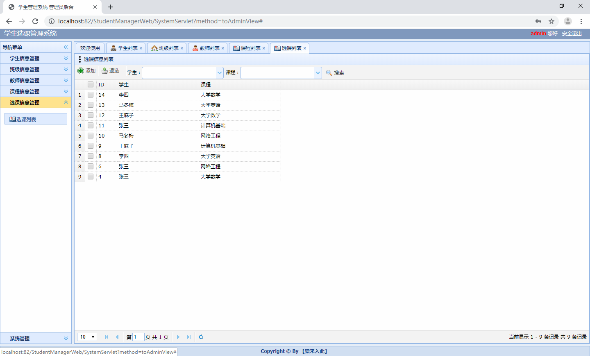Image resolution: width=590 pixels, height=364 pixels.
Task: Open a new browser tab
Action: [111, 7]
